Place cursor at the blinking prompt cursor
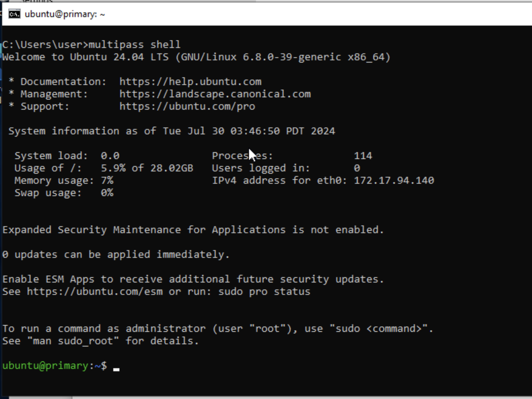 tap(116, 368)
